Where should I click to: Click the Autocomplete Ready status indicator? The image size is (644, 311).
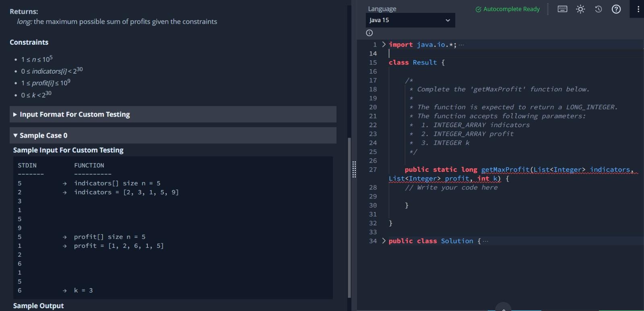coord(508,9)
